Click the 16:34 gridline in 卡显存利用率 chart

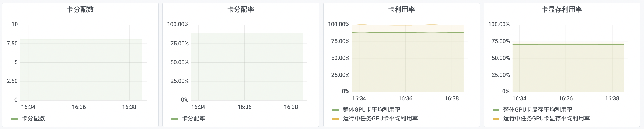point(519,58)
